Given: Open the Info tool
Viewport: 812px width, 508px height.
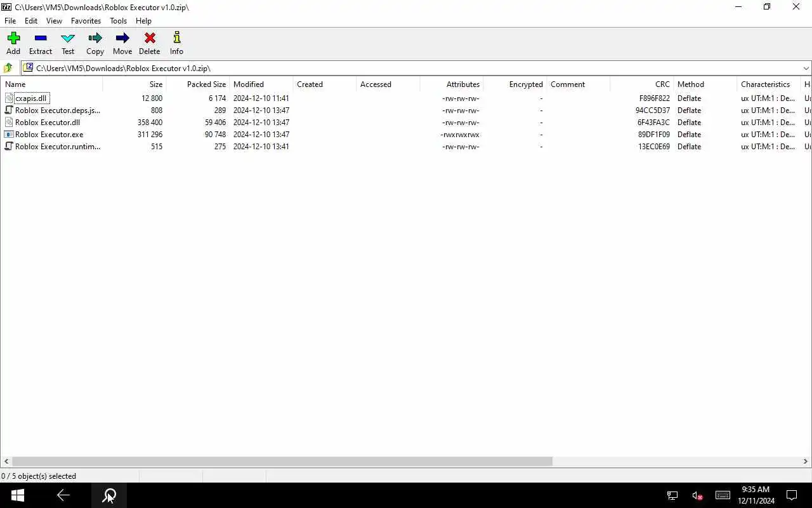Looking at the screenshot, I should click(177, 38).
